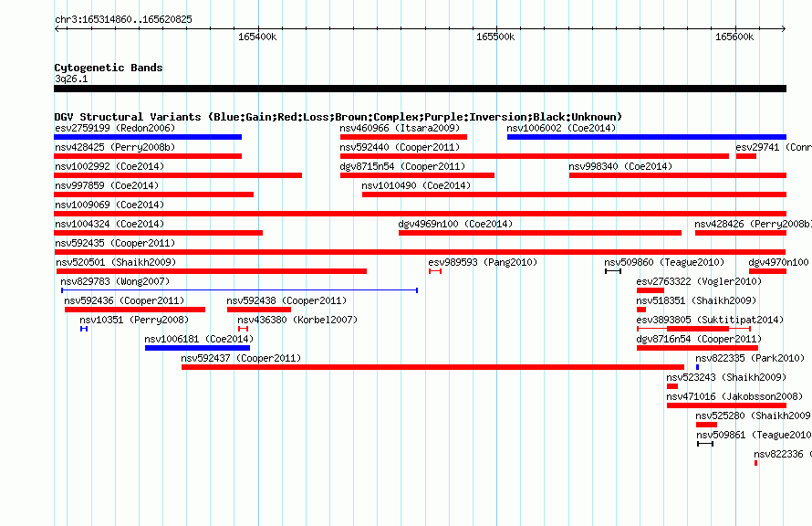Click the 165600k ruler tick label

[734, 37]
